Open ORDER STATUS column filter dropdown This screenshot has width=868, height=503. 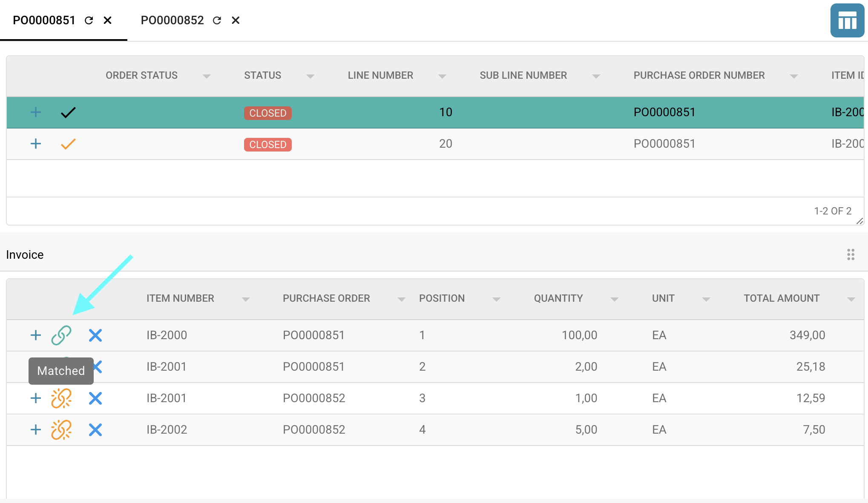pos(207,76)
